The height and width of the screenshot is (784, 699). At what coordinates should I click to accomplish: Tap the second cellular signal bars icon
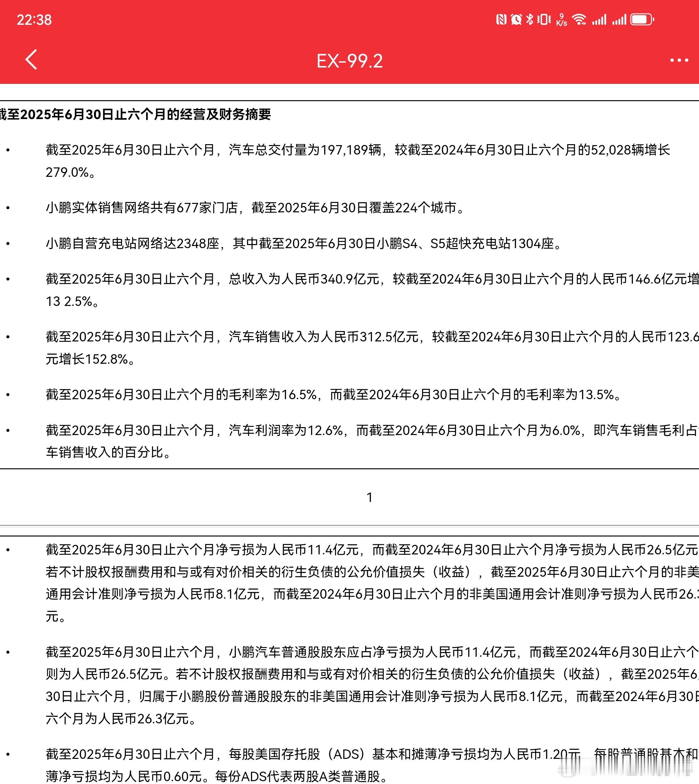click(x=619, y=19)
